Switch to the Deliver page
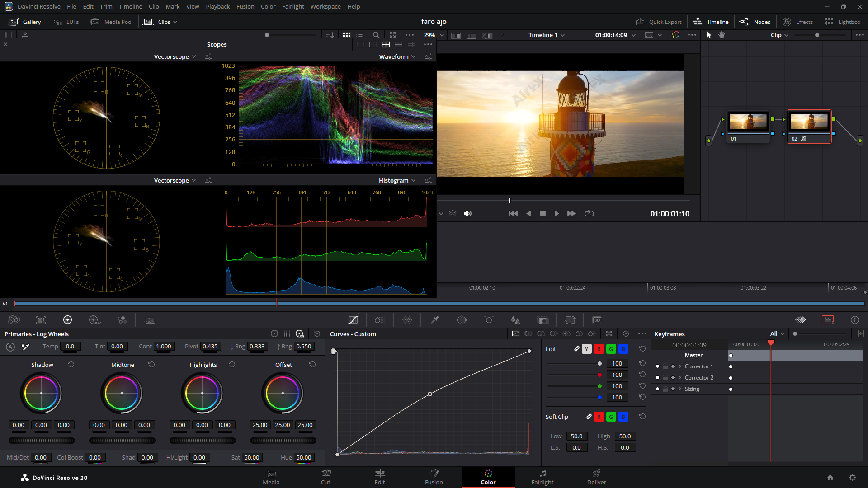The width and height of the screenshot is (868, 488). [x=596, y=477]
